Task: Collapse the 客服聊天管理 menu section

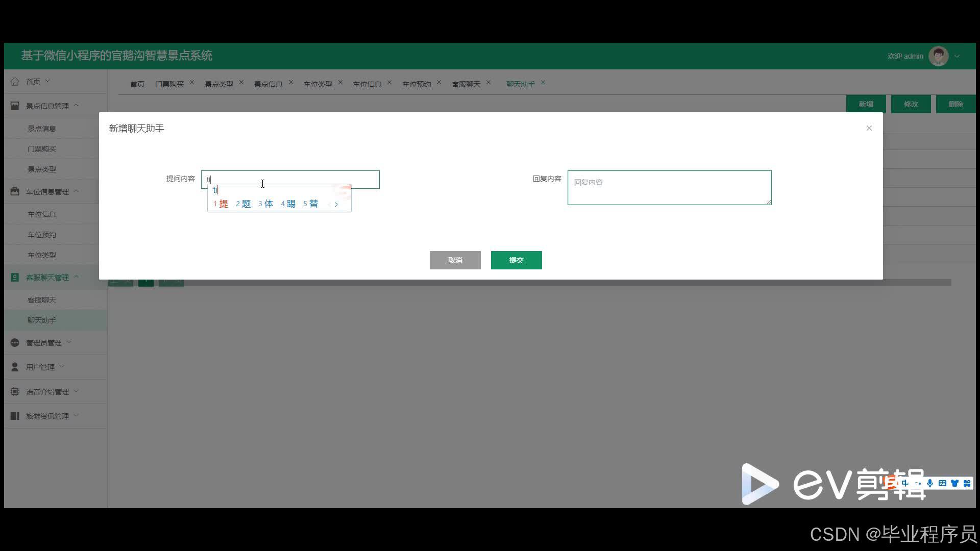Action: tap(77, 277)
